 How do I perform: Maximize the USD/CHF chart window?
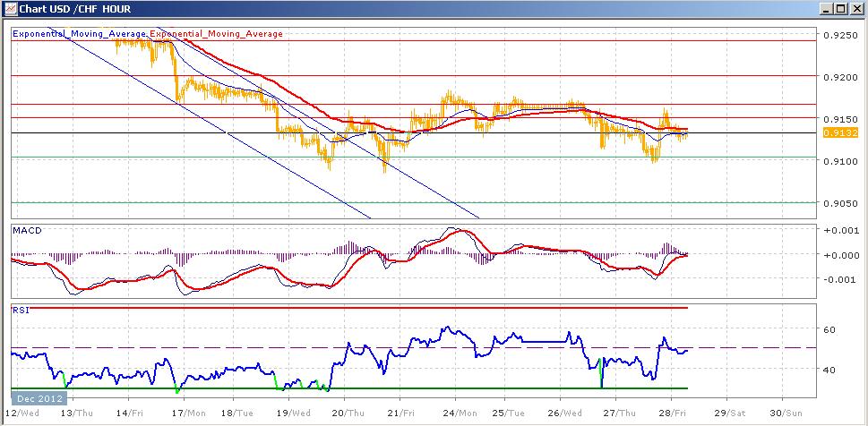[840, 9]
